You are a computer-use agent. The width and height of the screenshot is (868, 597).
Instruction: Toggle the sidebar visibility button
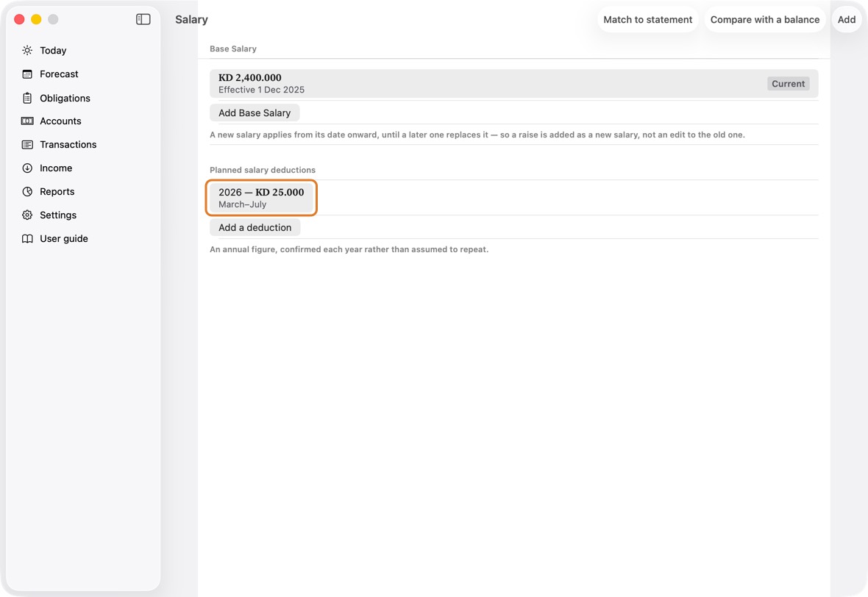[143, 19]
